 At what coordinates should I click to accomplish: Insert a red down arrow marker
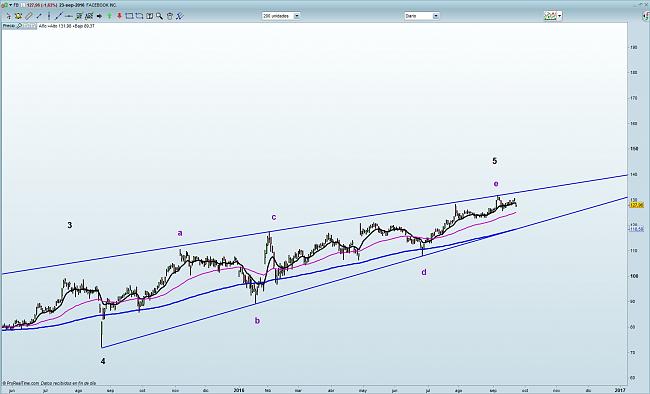(119, 16)
